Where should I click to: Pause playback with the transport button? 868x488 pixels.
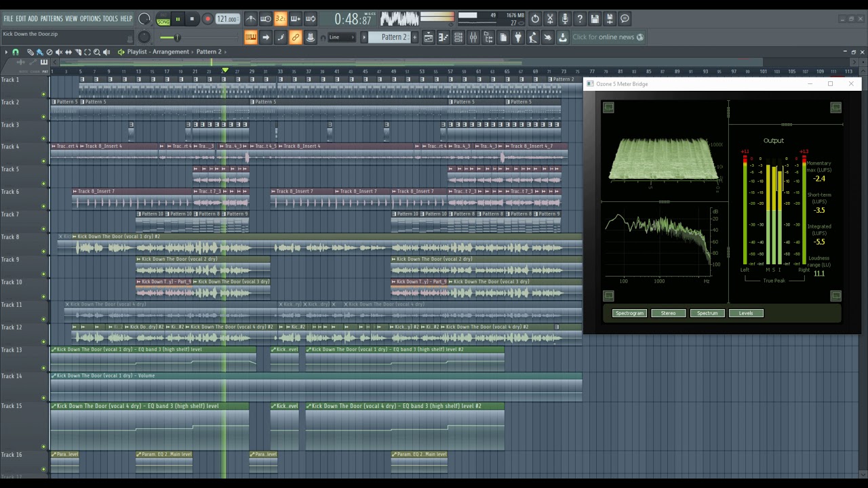point(178,20)
